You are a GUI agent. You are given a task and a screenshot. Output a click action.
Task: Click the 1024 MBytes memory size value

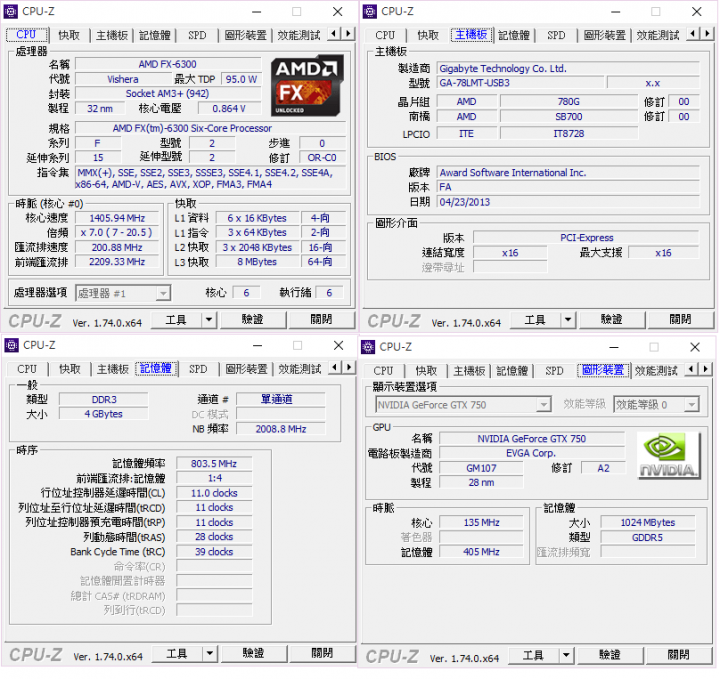647,522
